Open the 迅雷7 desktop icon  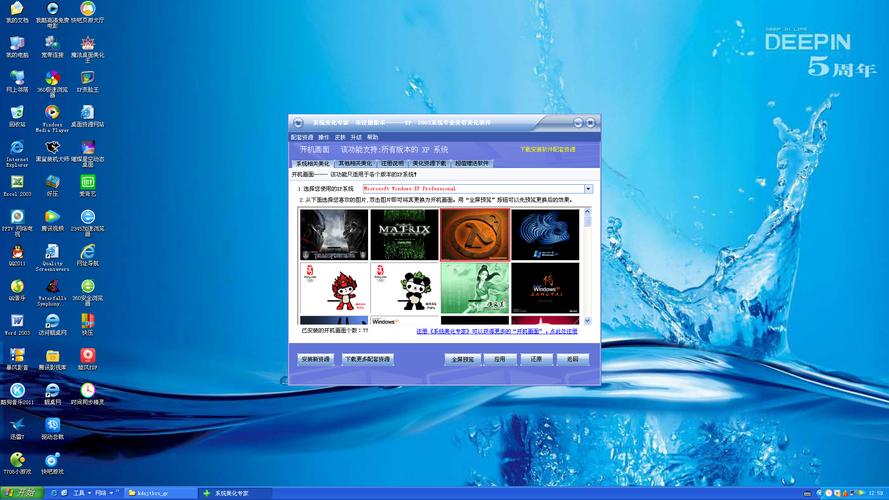click(x=17, y=429)
